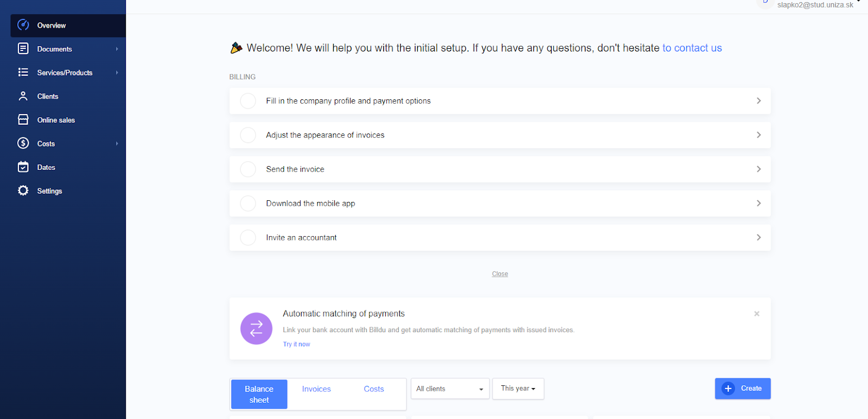Open the All clients dropdown
Screen dimensions: 868x419
coord(450,389)
